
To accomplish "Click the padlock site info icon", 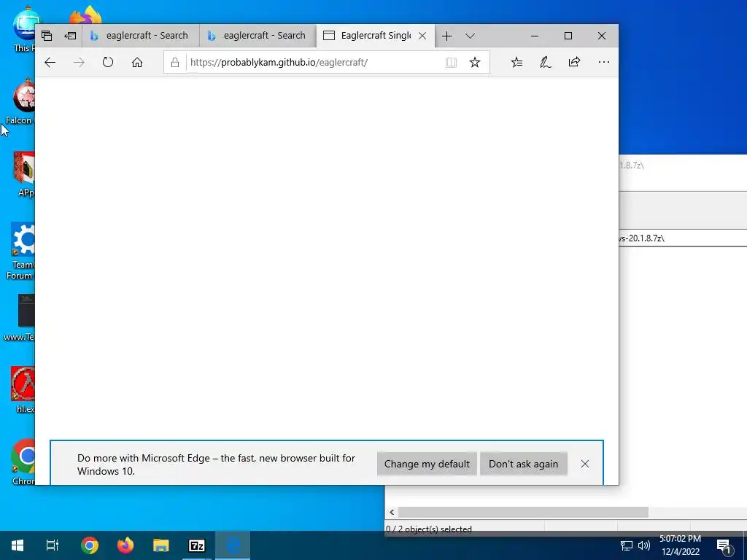I will (175, 63).
